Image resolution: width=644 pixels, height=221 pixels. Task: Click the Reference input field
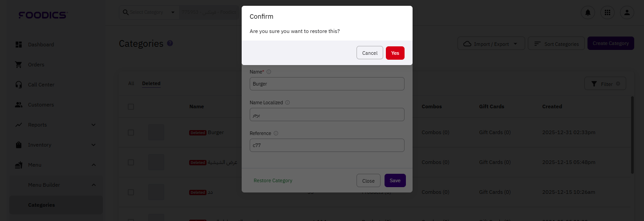pos(327,145)
